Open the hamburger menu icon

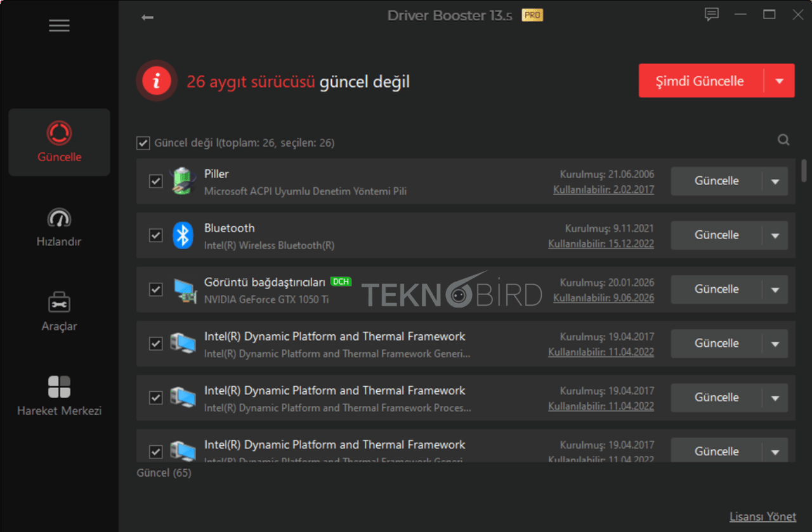59,26
